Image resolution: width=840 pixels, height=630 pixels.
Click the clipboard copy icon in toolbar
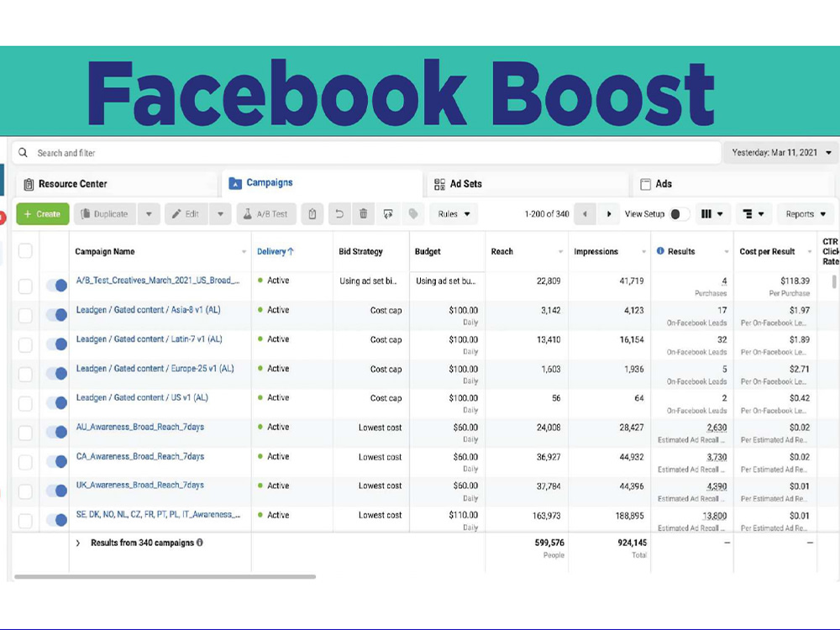click(312, 213)
